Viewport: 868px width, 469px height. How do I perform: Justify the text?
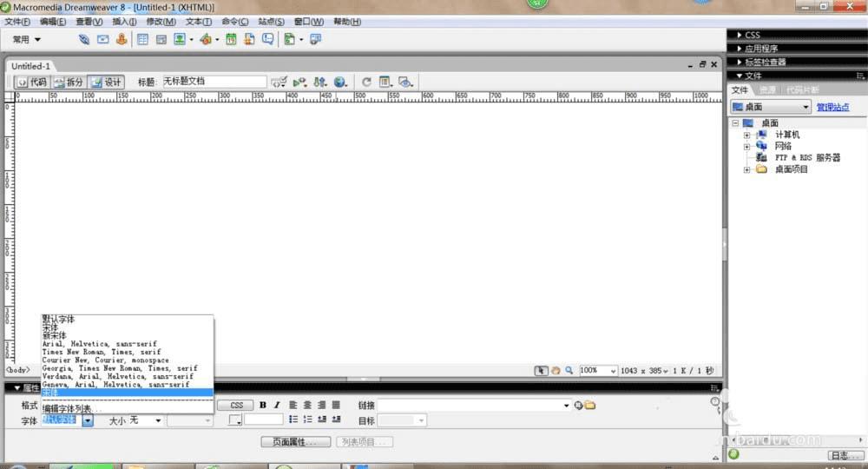tap(336, 405)
